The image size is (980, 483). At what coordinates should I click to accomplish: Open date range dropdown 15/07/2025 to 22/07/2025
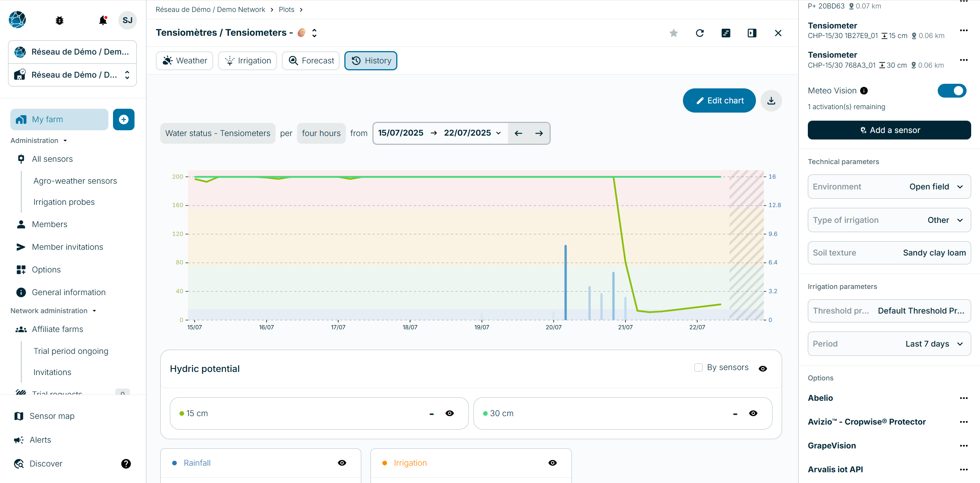pos(440,133)
